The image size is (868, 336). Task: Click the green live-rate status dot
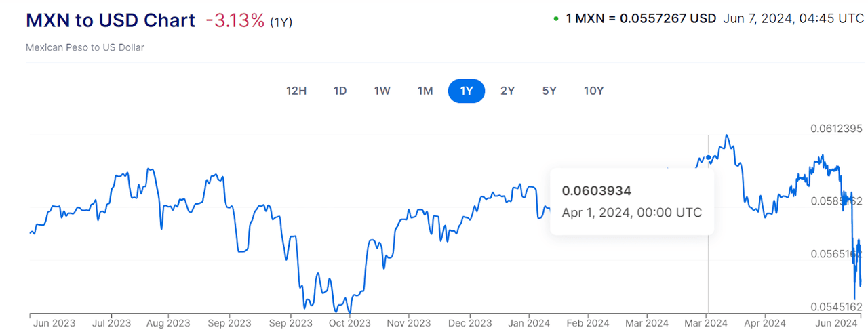click(556, 19)
